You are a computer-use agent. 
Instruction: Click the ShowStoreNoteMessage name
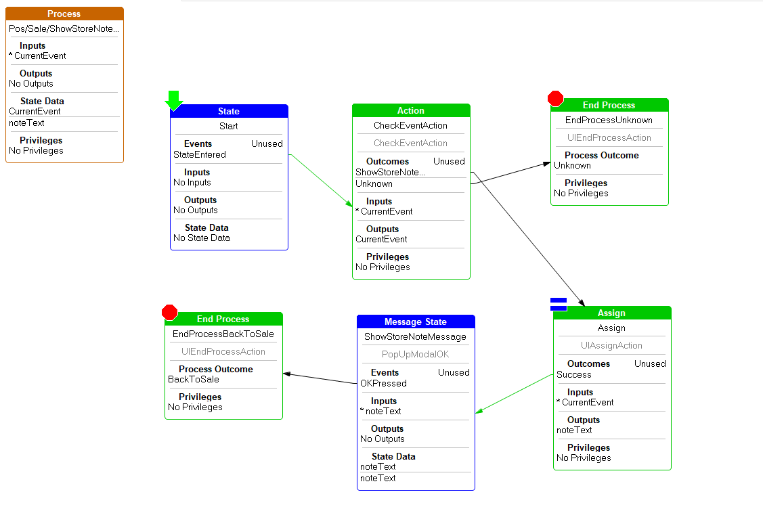415,336
